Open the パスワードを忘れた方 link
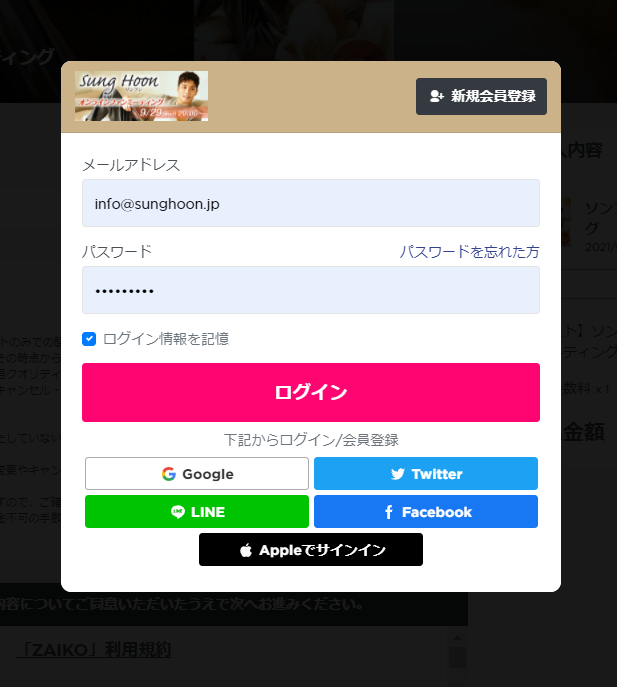The image size is (617, 687). [469, 252]
